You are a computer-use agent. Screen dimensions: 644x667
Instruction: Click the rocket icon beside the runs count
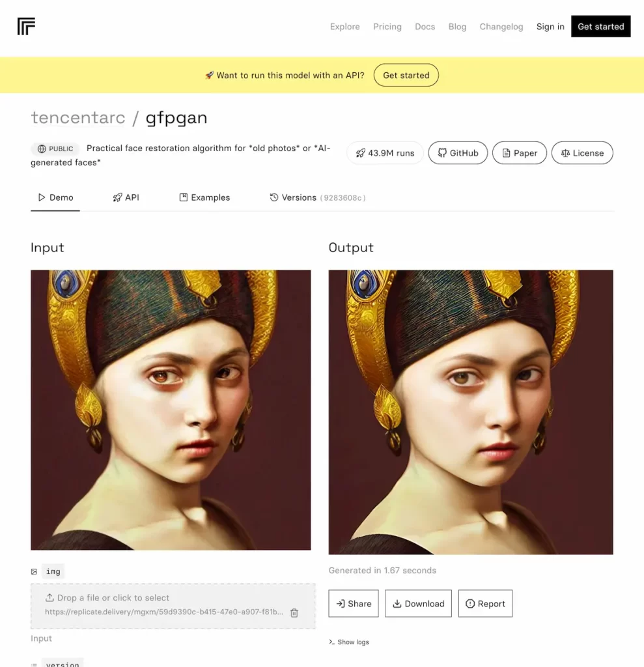[360, 152]
